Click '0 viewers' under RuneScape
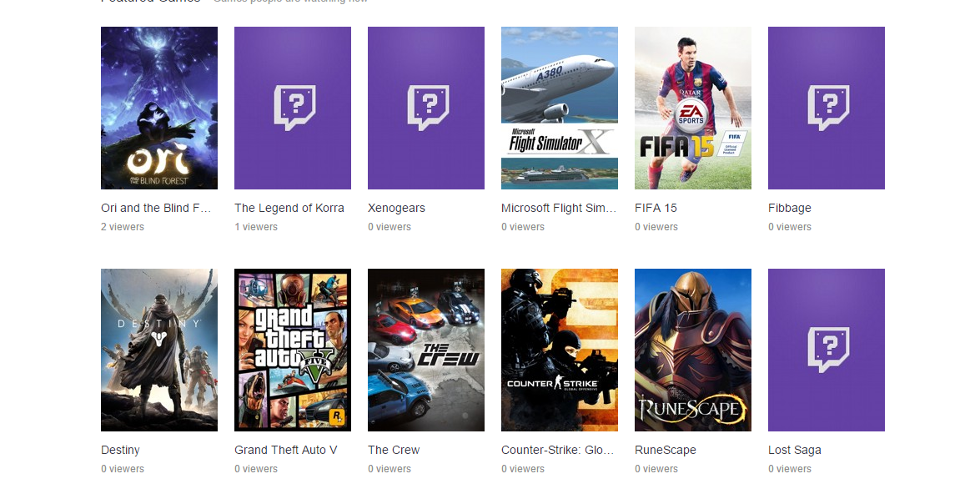This screenshot has height=489, width=980. pos(656,469)
